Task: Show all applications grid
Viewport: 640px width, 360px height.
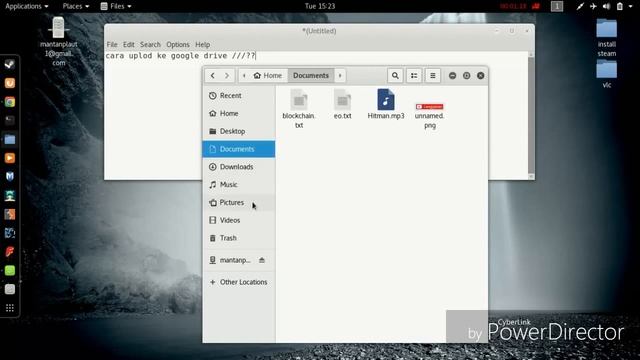Action: (10, 308)
